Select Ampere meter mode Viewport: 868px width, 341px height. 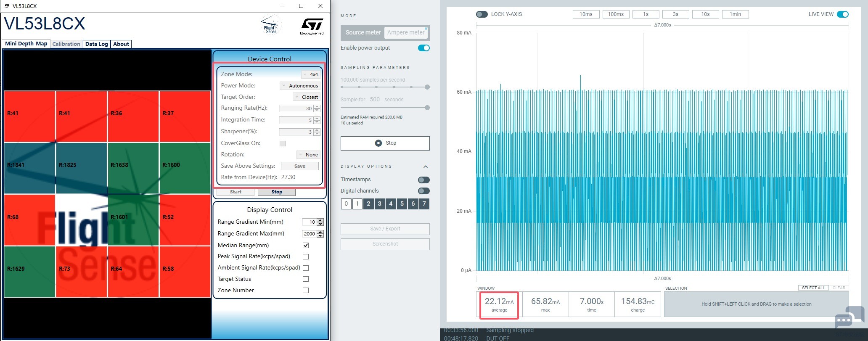(x=406, y=33)
